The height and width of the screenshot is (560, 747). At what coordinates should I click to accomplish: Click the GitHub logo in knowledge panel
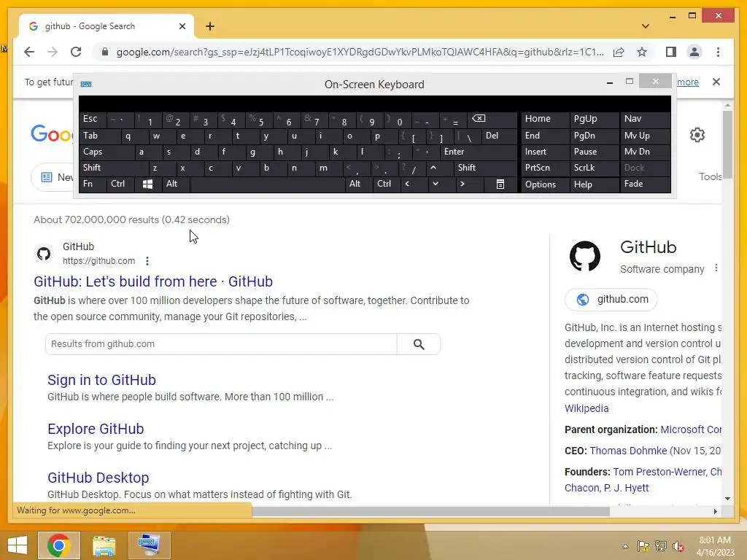585,256
